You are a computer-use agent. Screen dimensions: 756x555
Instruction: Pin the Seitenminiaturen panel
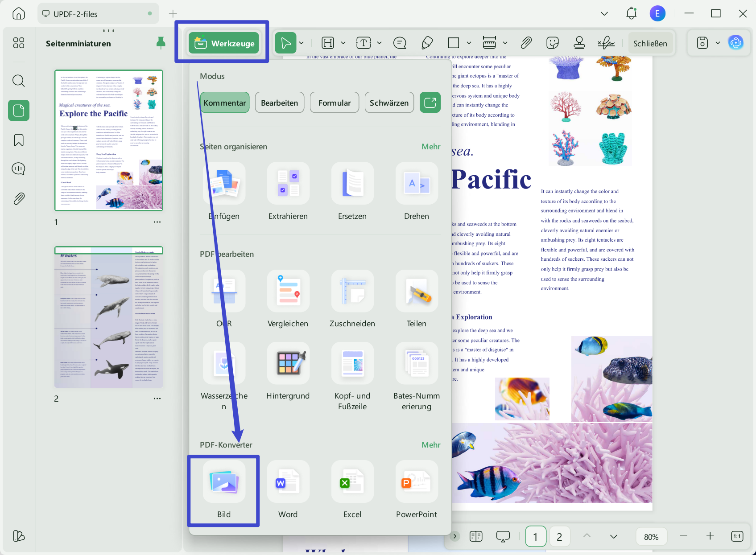point(161,43)
